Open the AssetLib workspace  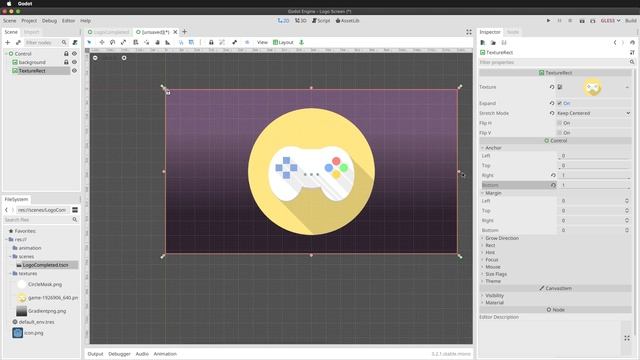tap(347, 20)
